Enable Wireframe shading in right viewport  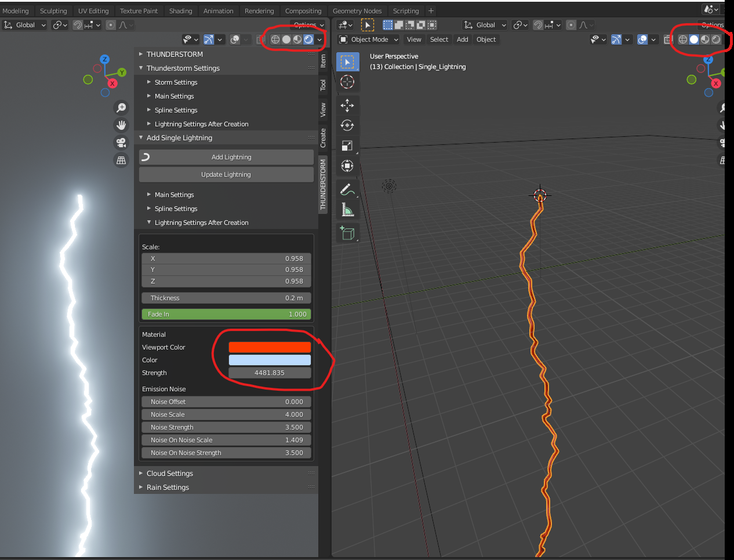[x=682, y=39]
